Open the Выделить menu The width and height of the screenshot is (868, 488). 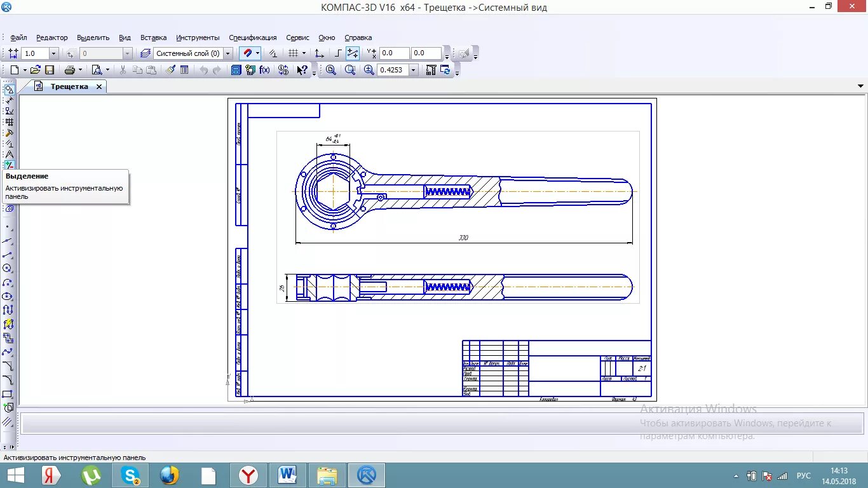click(x=93, y=37)
